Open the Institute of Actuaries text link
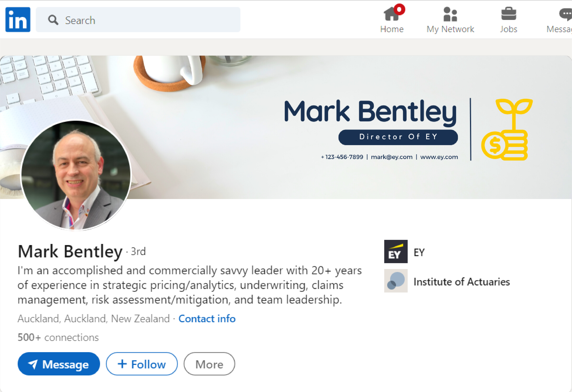572x392 pixels. [x=462, y=282]
